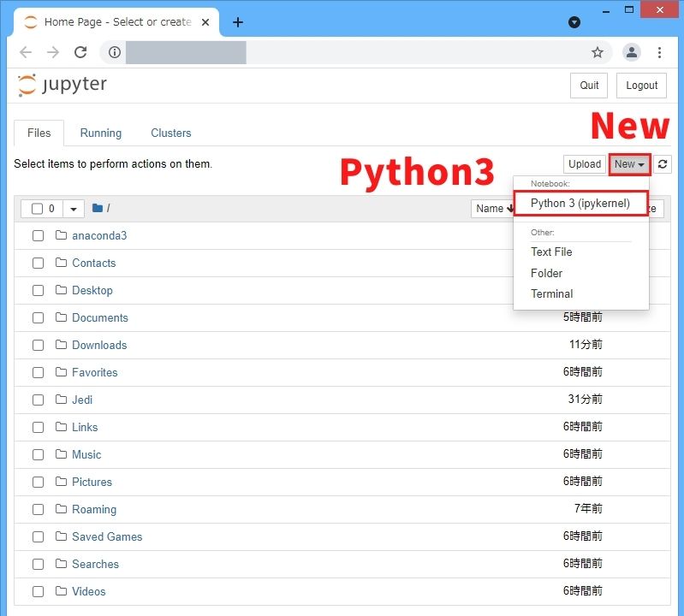The width and height of the screenshot is (684, 616).
Task: Check the Jedi row checkbox
Action: (38, 400)
